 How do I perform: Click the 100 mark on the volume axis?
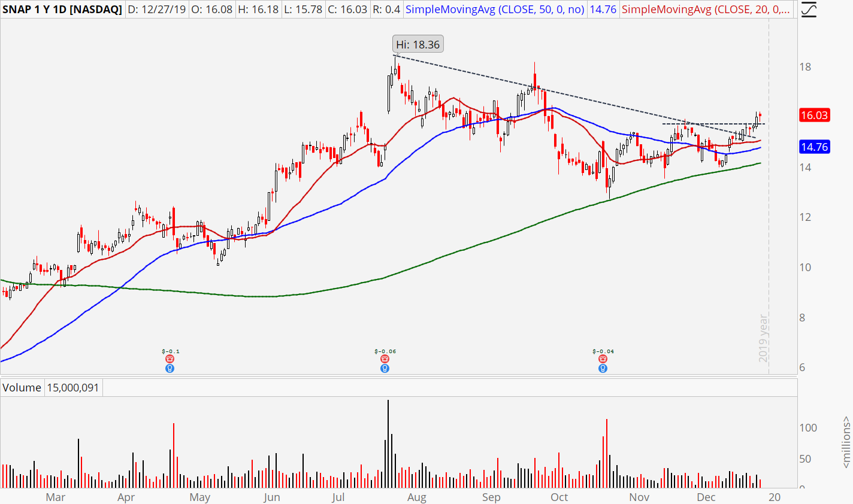[808, 427]
